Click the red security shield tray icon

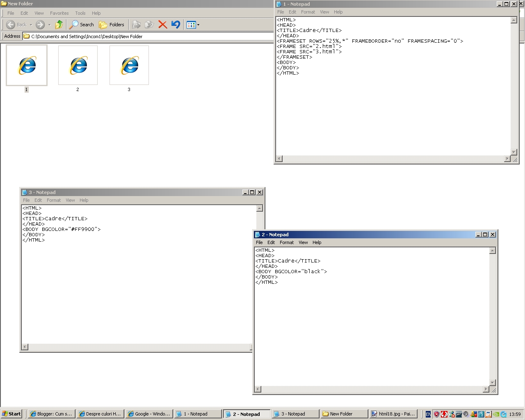pyautogui.click(x=436, y=414)
